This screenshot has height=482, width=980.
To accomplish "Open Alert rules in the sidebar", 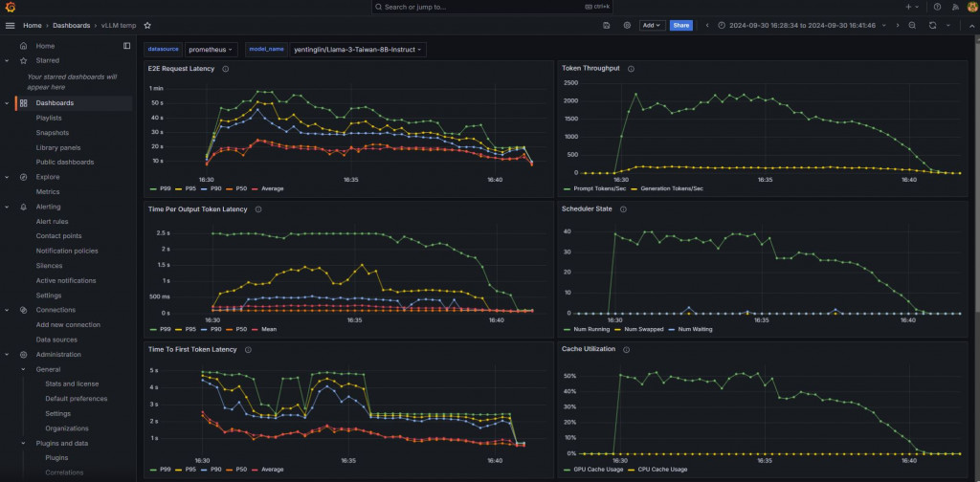I will (x=52, y=221).
